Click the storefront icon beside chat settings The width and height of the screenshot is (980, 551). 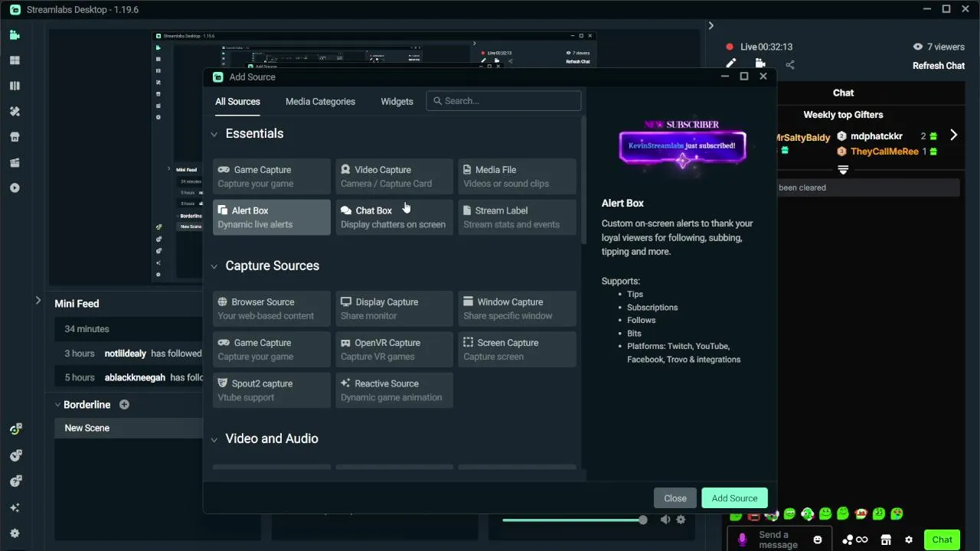(886, 540)
